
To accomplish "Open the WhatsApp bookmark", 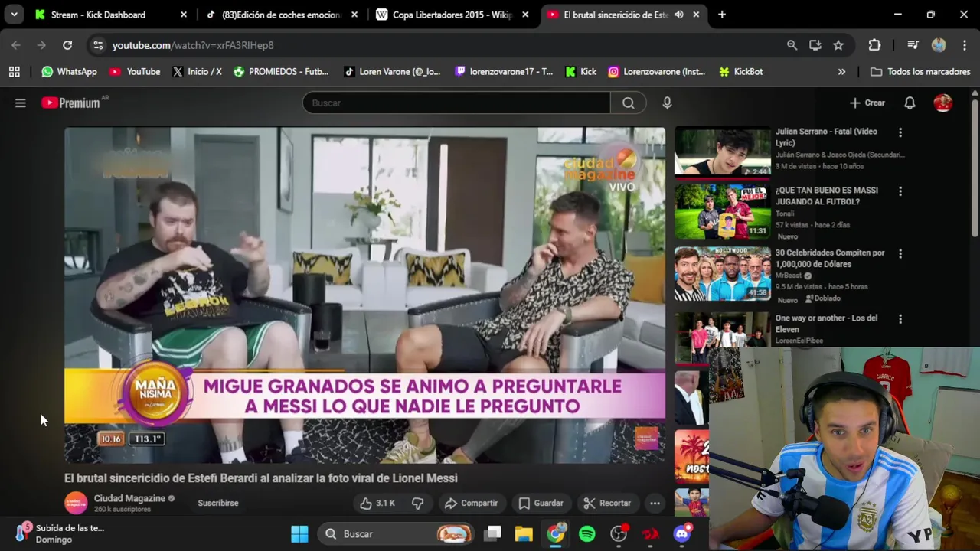I will 69,71.
